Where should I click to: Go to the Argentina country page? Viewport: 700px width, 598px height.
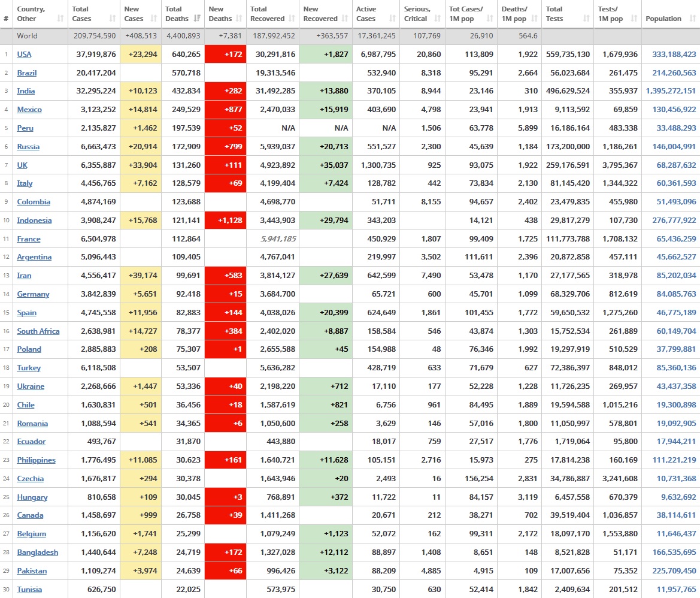pyautogui.click(x=34, y=257)
